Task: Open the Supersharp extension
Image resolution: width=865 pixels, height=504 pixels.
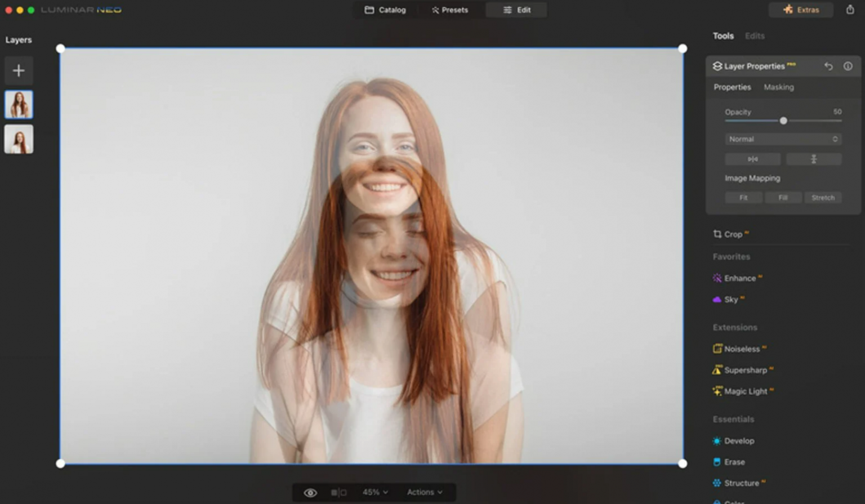Action: coord(743,370)
